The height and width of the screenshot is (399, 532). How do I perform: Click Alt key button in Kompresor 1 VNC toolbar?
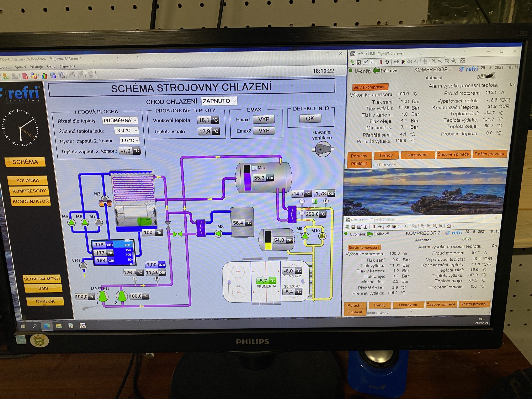tap(416, 61)
